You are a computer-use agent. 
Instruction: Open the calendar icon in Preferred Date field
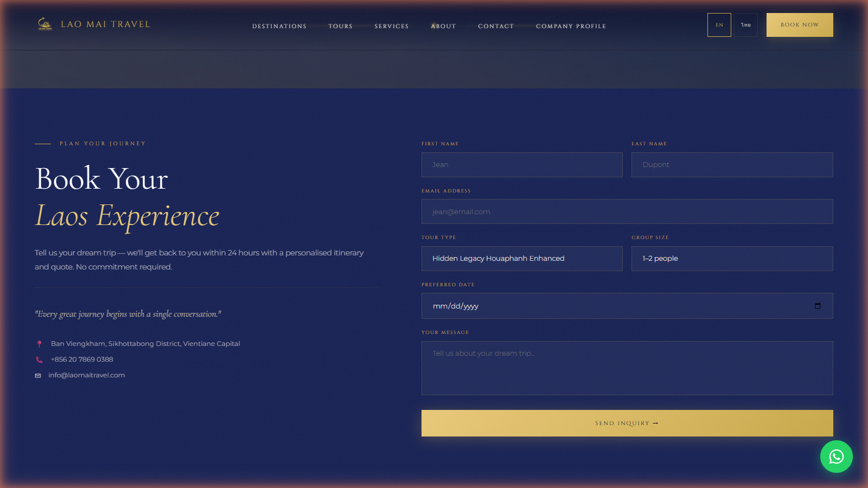(818, 306)
